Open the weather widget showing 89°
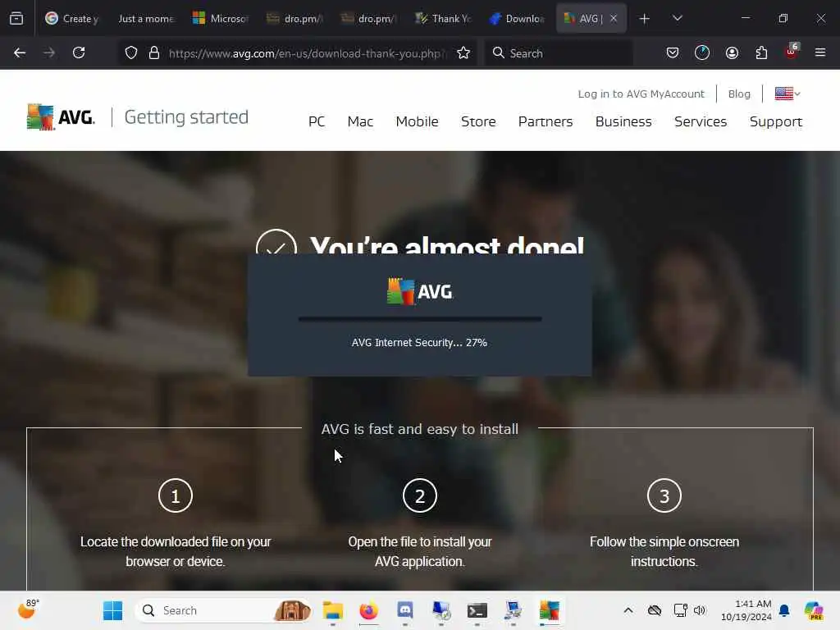 pos(28,609)
